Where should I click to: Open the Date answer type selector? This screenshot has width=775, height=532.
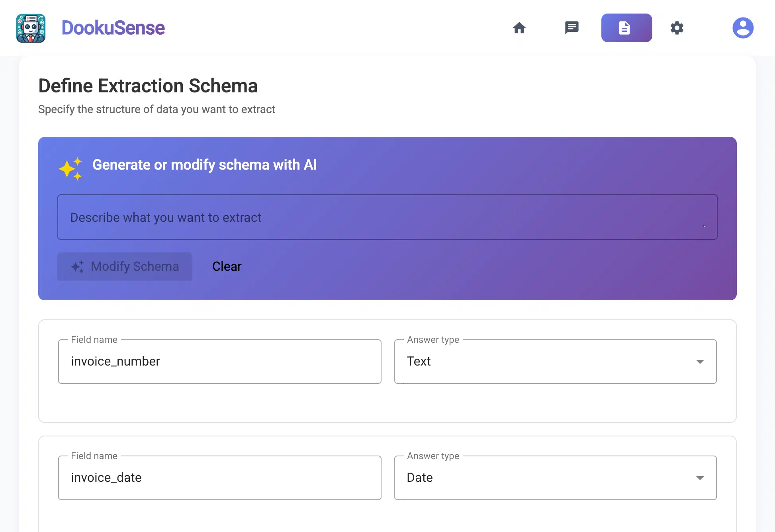click(555, 478)
